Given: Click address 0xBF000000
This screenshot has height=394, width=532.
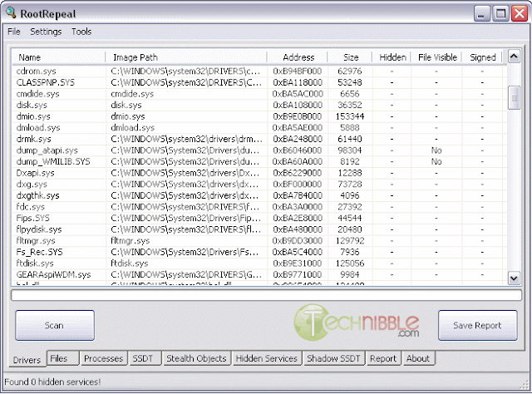Looking at the screenshot, I should (298, 185).
